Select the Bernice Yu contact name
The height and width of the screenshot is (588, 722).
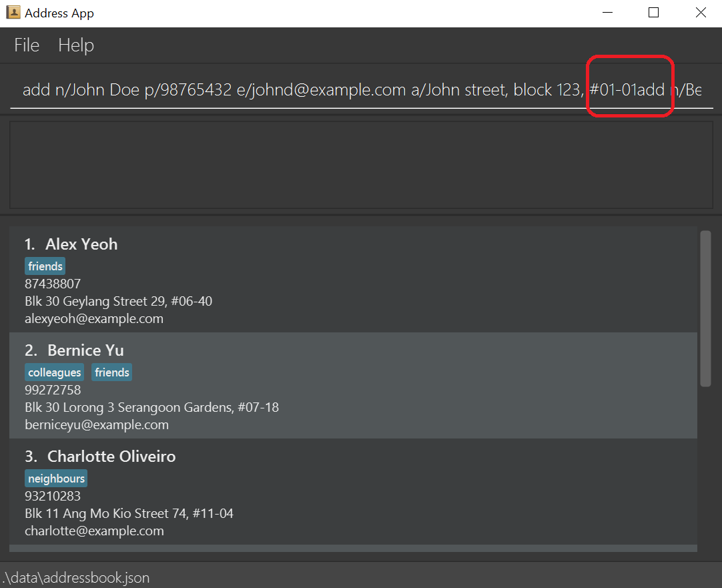click(x=85, y=350)
